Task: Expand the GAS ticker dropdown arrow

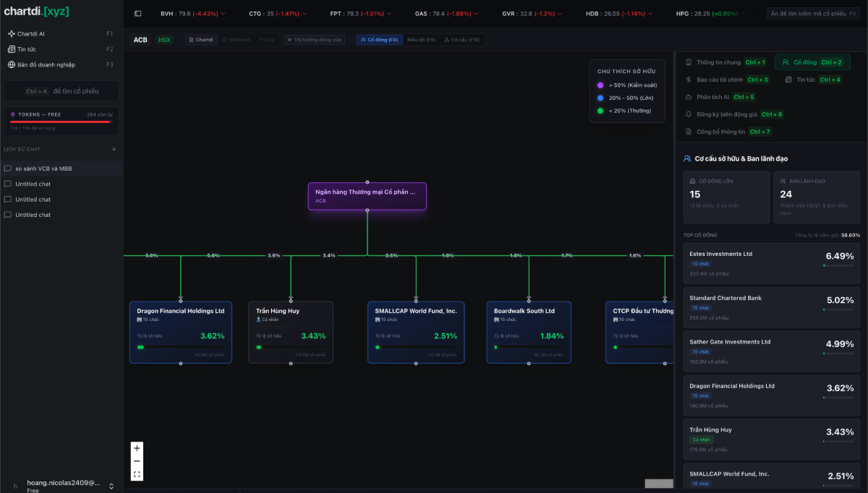Action: point(476,14)
